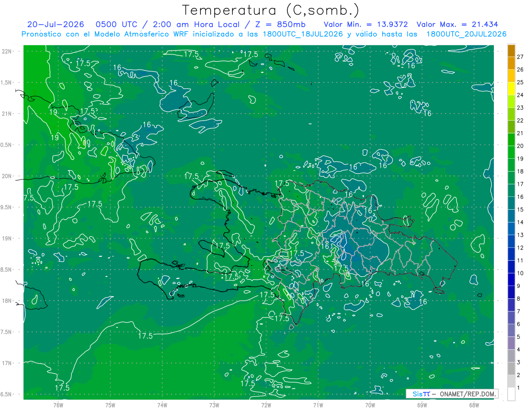Viewport: 532px width, 411px height.
Task: Click the '72W' longitude axis label
Action: click(x=266, y=405)
